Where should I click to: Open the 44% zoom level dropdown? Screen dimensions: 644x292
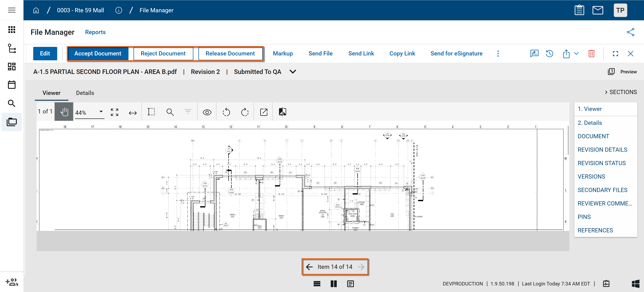point(101,112)
